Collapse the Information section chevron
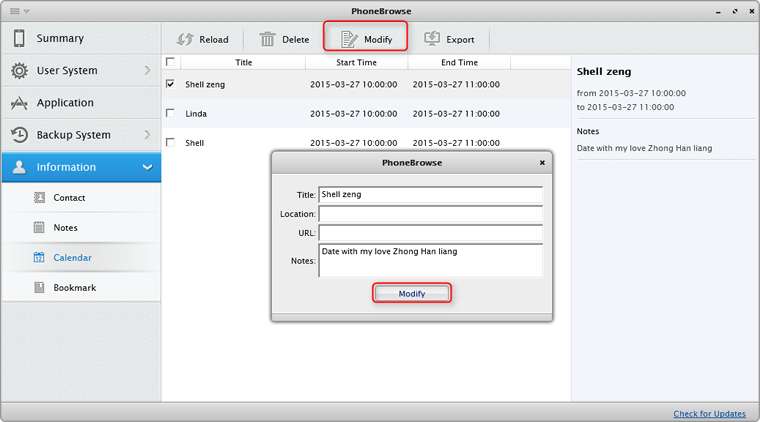 147,167
